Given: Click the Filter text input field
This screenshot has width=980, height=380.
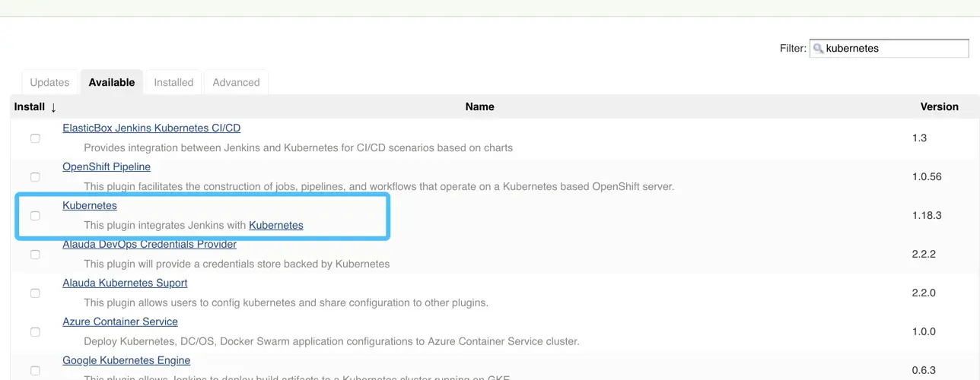Looking at the screenshot, I should [x=894, y=49].
